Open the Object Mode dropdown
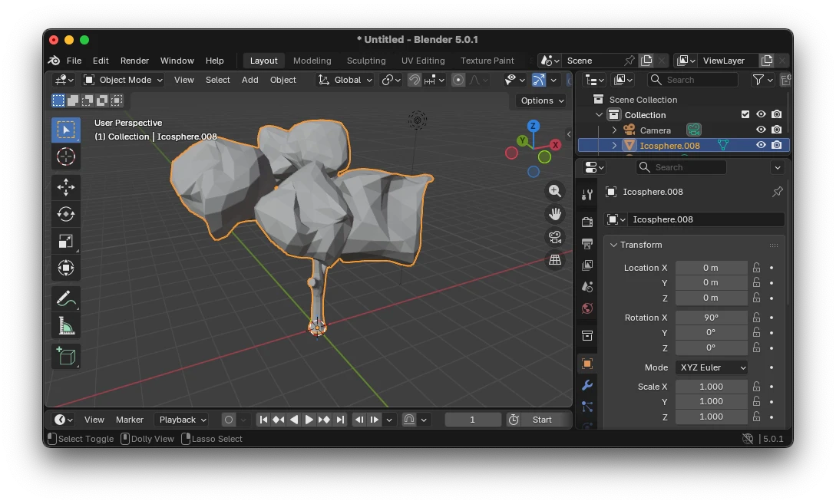 [123, 80]
